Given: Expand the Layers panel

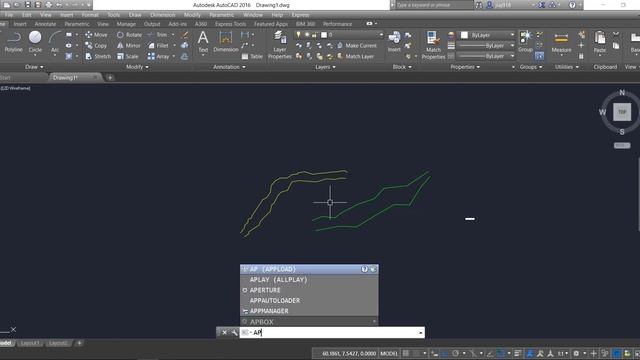Looking at the screenshot, I should [x=325, y=67].
